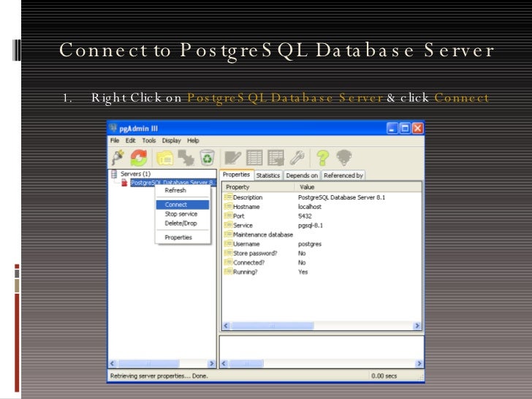Click the Create object toolbar icon
Image resolution: width=532 pixels, height=399 pixels.
click(186, 158)
